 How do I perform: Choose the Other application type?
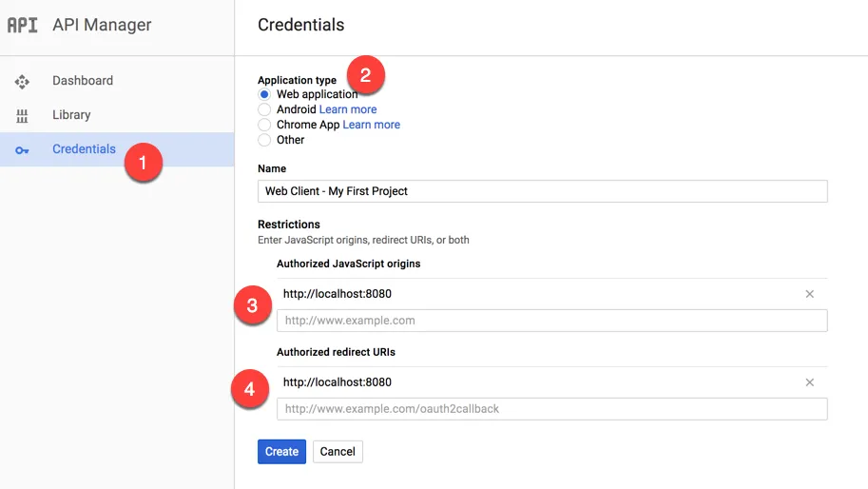264,140
